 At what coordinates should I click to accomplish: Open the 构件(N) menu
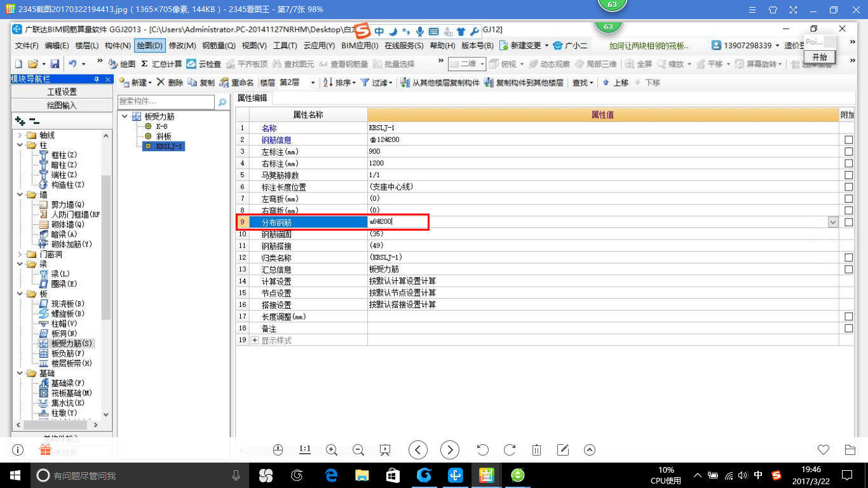point(118,46)
